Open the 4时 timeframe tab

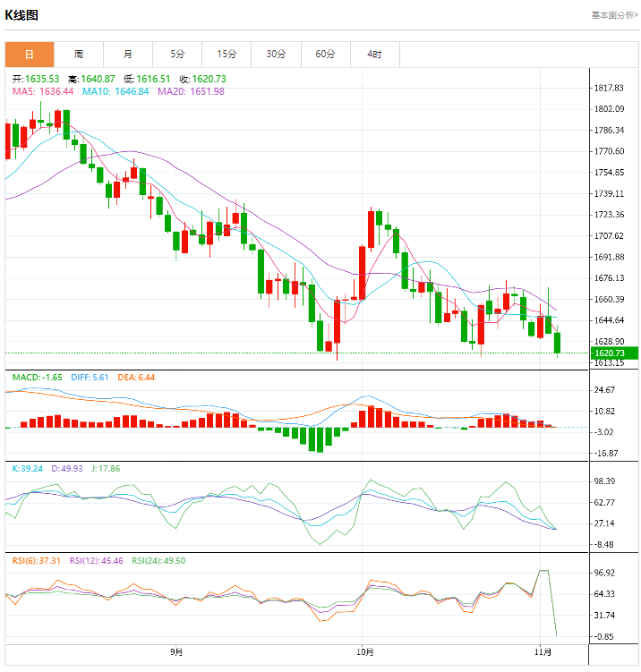click(375, 55)
